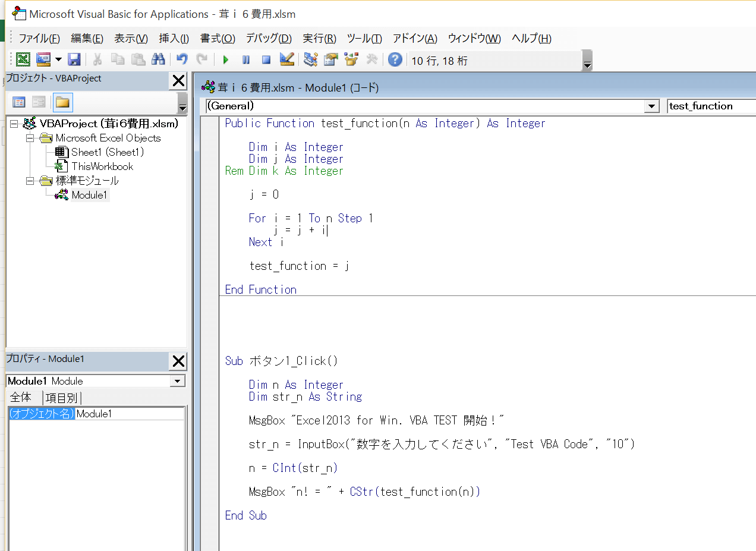
Task: Open the デバッグ(D) menu
Action: 269,38
